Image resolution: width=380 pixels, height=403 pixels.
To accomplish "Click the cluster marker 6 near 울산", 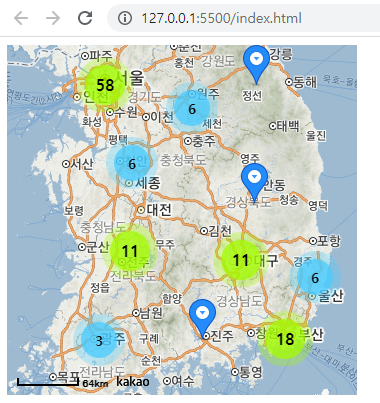I will pos(315,277).
